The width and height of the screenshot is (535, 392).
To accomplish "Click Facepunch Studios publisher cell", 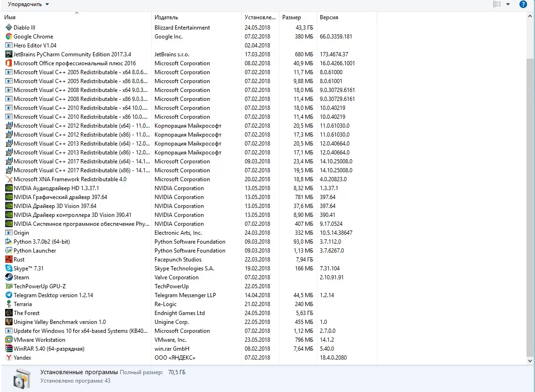I will [178, 259].
